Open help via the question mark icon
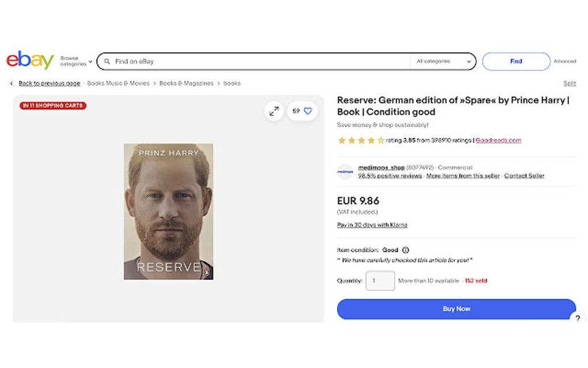The height and width of the screenshot is (368, 588). [577, 318]
